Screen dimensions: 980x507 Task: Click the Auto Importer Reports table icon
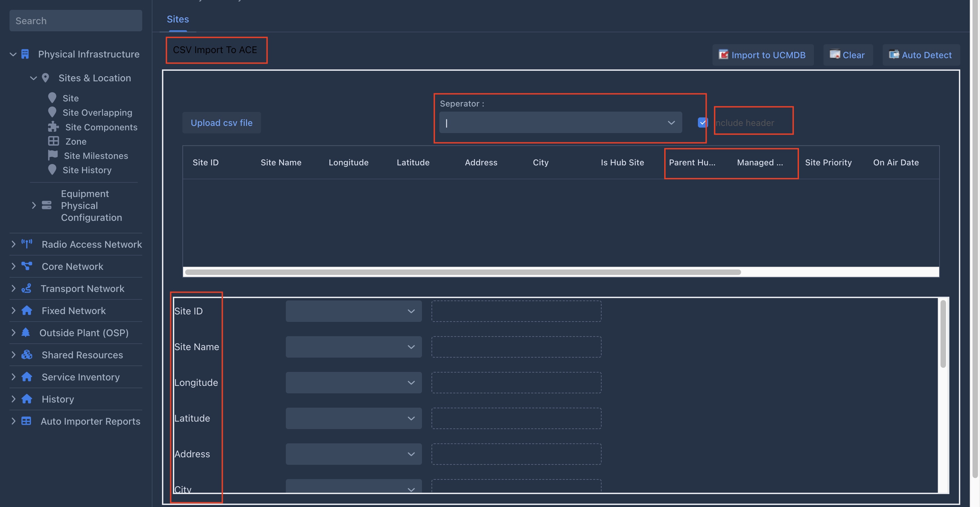[x=26, y=421]
